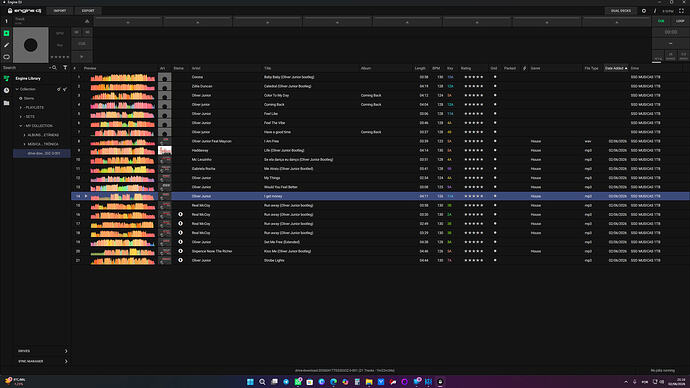Click the IMPORT button
The height and width of the screenshot is (388, 690).
pyautogui.click(x=60, y=11)
